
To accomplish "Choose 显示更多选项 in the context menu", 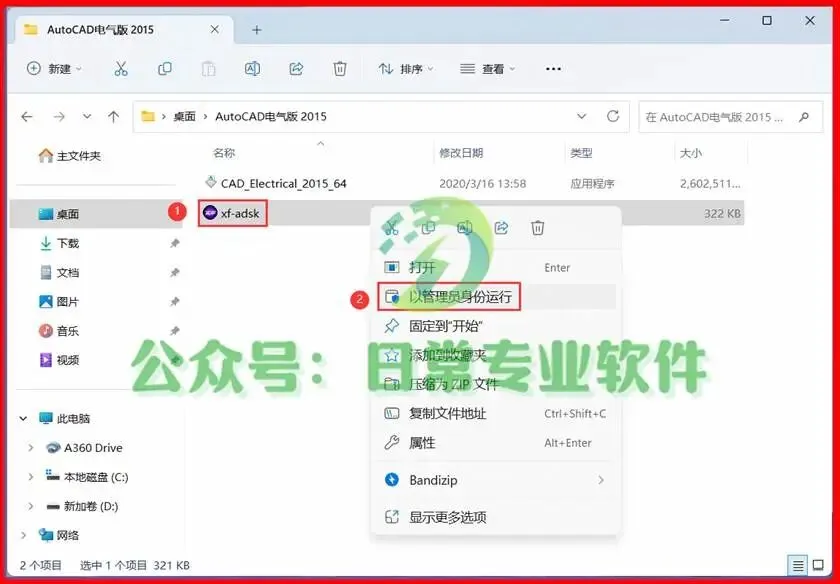I will (496, 516).
